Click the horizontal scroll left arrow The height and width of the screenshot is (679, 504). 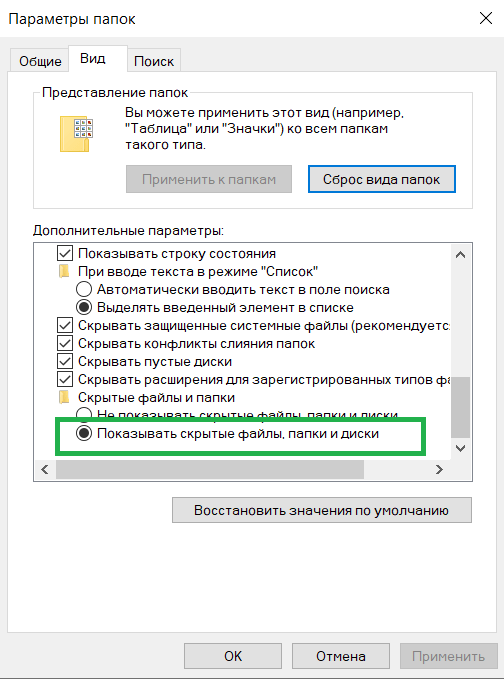click(45, 469)
